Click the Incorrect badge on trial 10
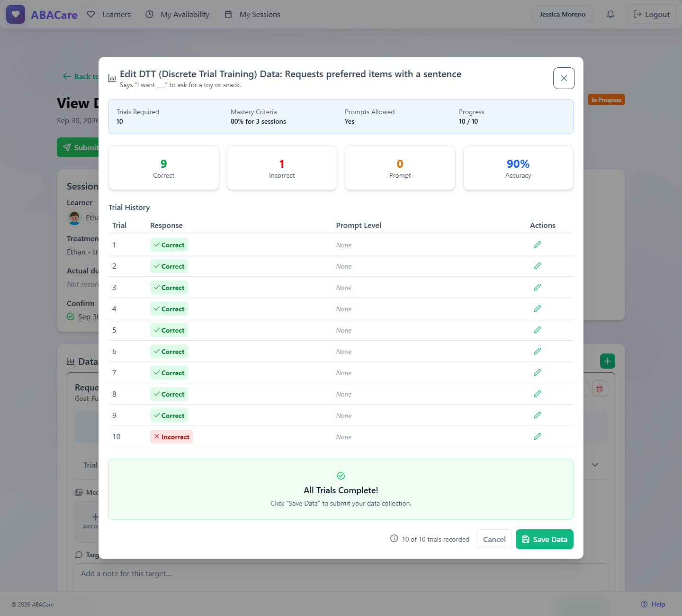Viewport: 682px width, 616px height. [x=171, y=437]
